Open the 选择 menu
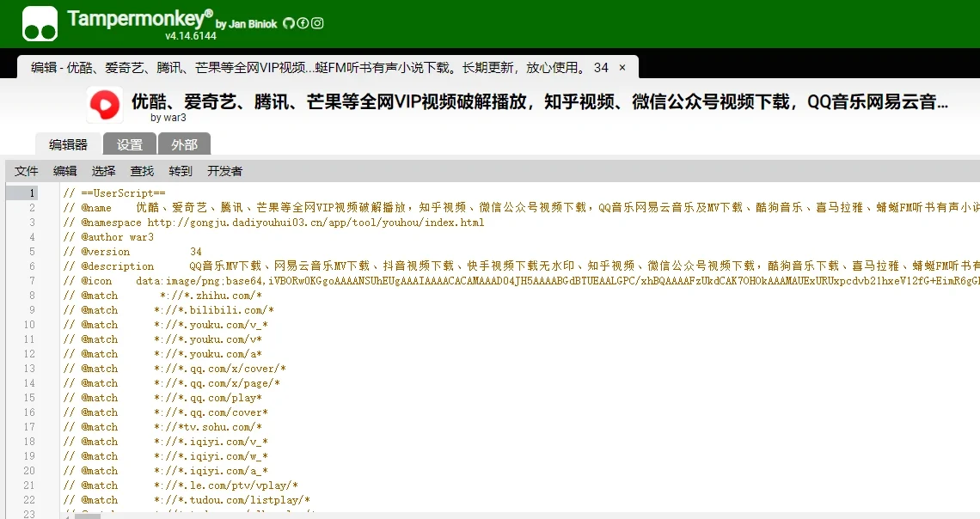 (102, 171)
